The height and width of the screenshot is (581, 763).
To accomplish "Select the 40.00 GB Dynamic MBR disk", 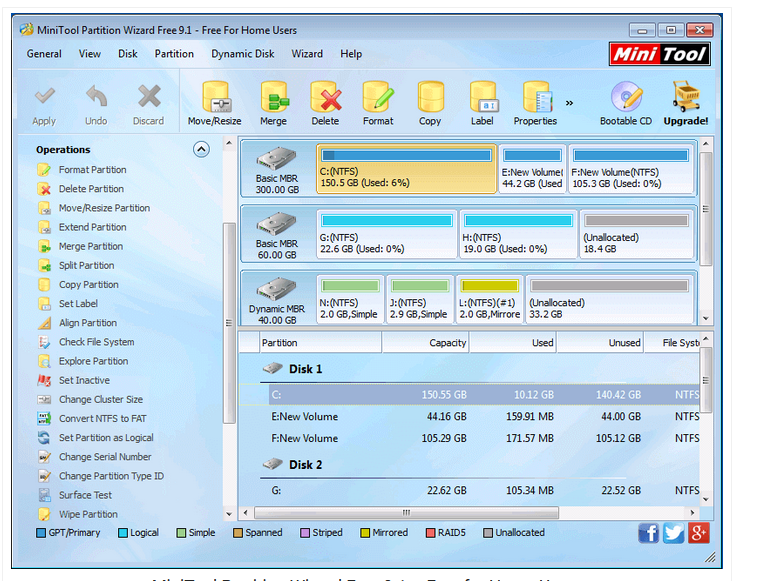I will (277, 299).
